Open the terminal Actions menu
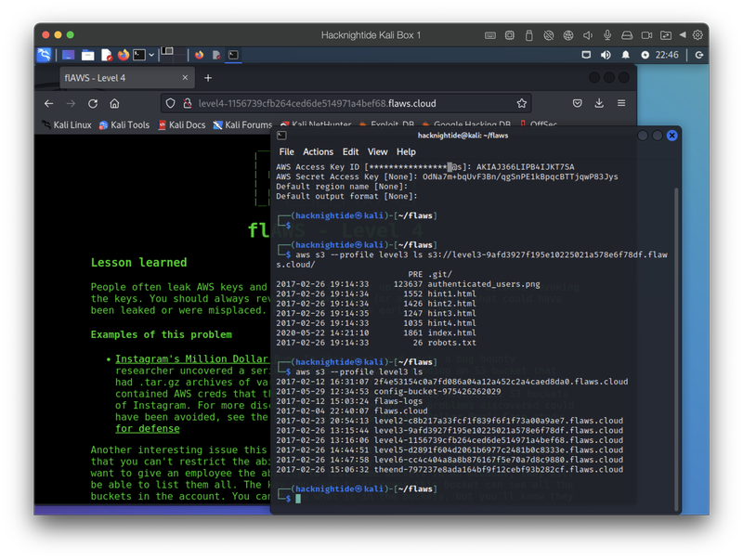Screen dimensions: 743x560 (318, 151)
